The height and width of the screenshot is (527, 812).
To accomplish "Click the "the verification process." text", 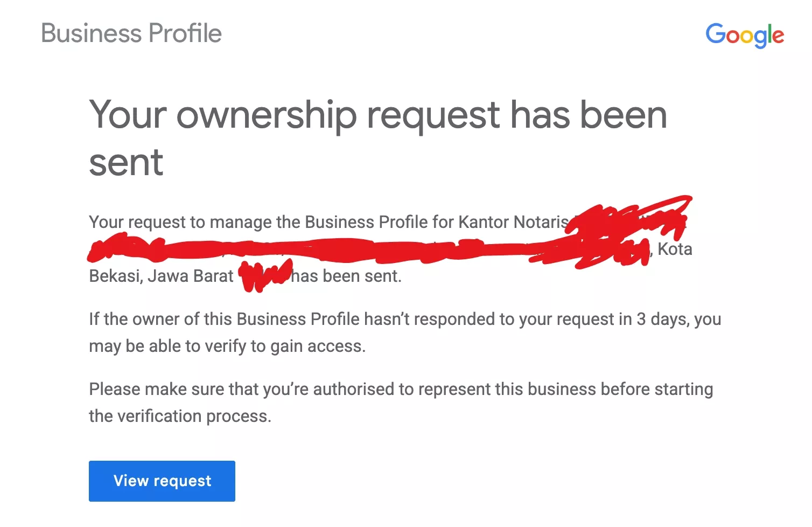I will point(180,416).
